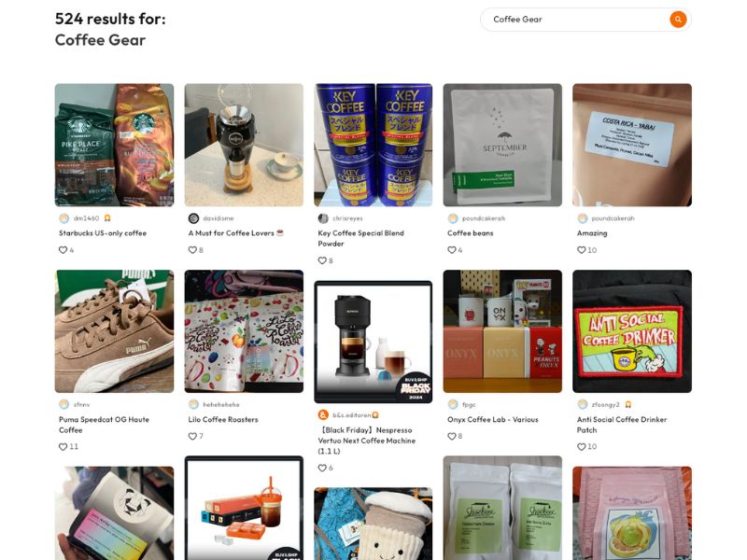Like the Starbucks US-only coffee post
The image size is (747, 560).
pyautogui.click(x=63, y=250)
